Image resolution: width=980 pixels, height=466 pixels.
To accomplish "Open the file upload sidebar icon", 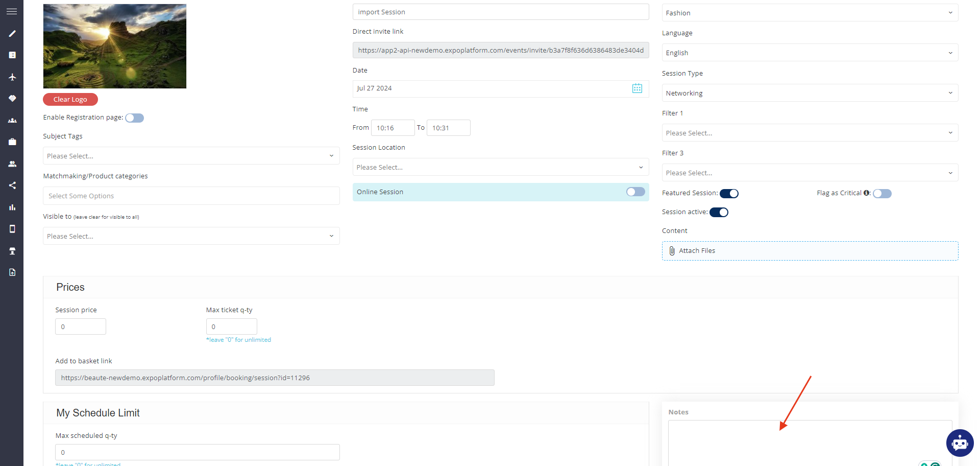I will [12, 272].
